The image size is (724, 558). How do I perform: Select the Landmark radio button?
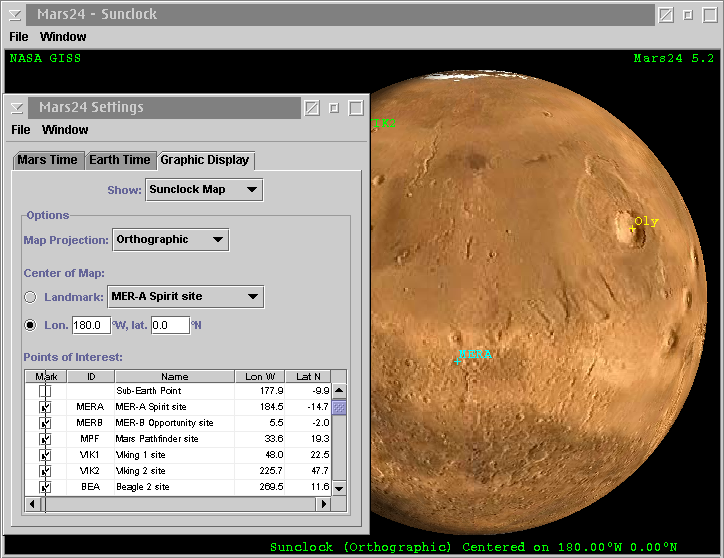click(x=30, y=297)
